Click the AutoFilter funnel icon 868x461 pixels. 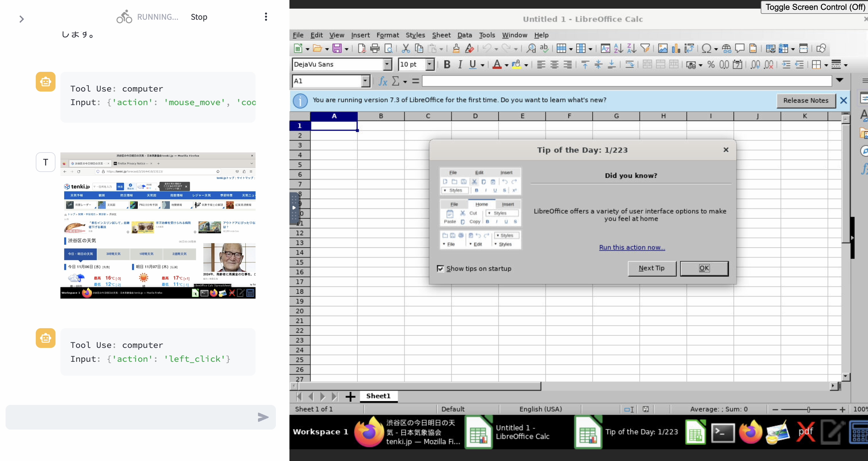[645, 48]
